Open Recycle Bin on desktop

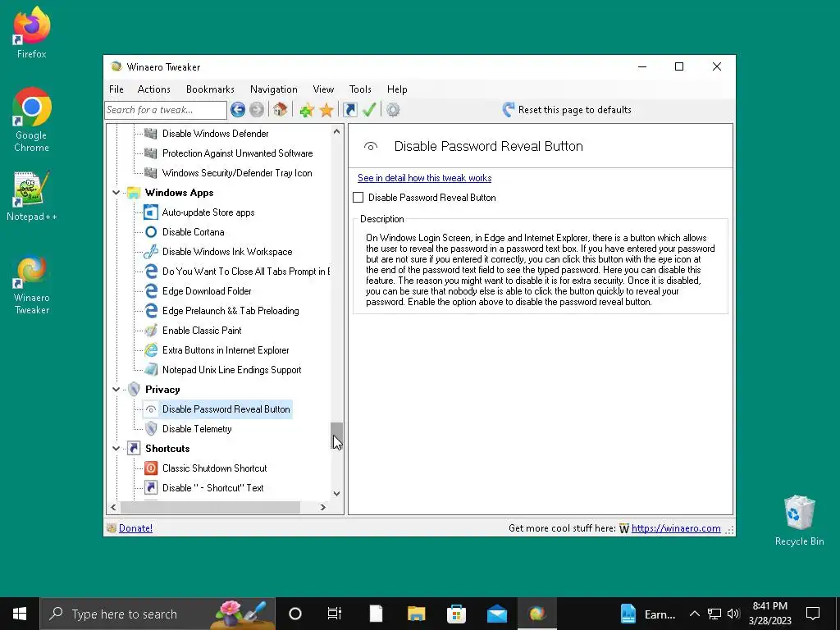[x=799, y=521]
